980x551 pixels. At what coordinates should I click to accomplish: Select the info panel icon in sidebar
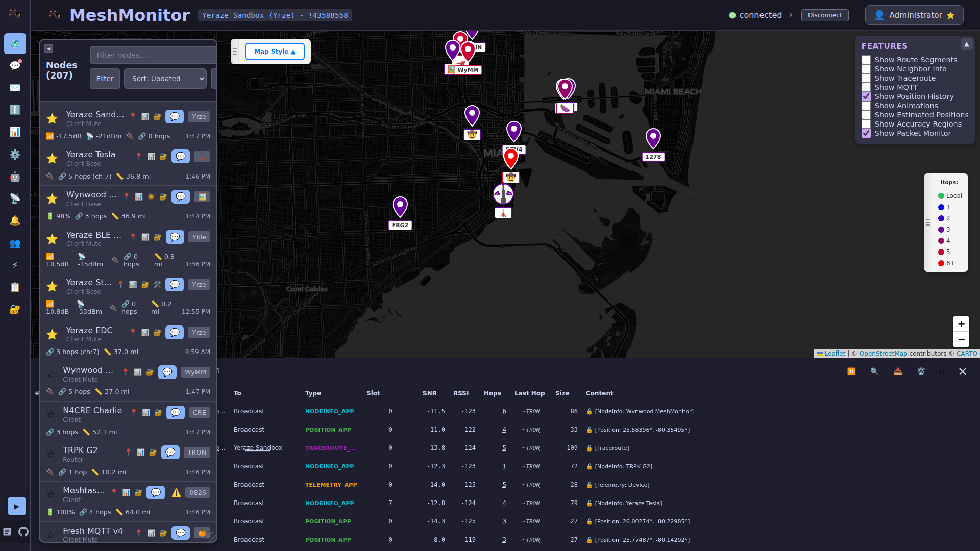[x=15, y=110]
